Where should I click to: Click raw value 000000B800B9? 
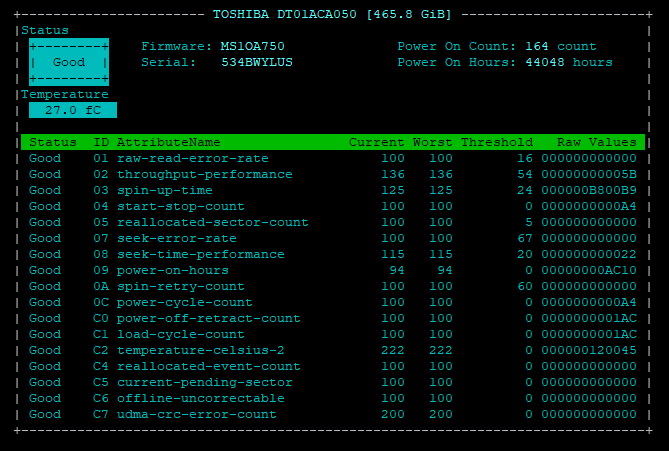[589, 190]
